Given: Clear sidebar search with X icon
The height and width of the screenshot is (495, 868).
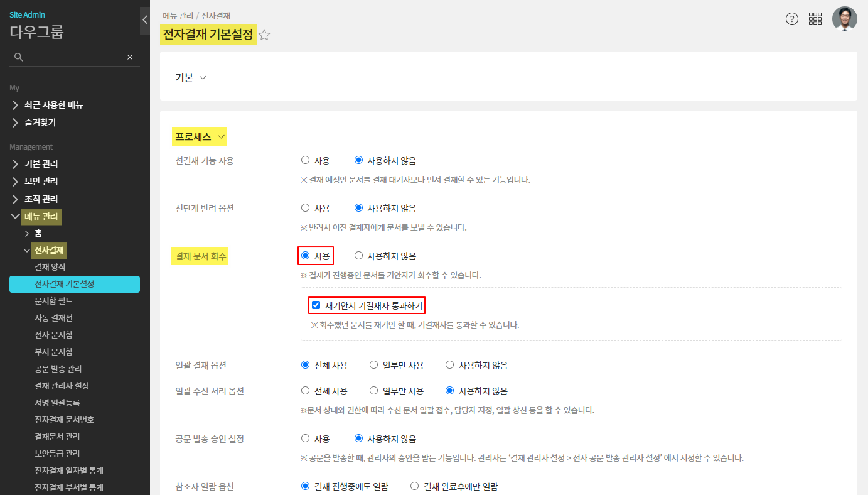Looking at the screenshot, I should click(x=130, y=57).
